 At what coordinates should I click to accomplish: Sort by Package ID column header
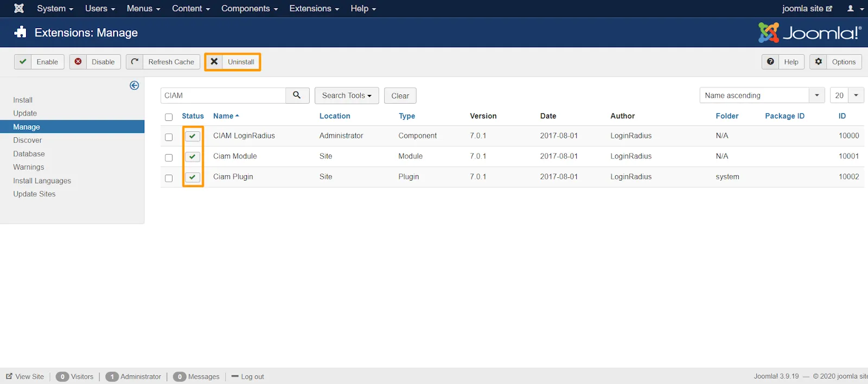click(784, 116)
